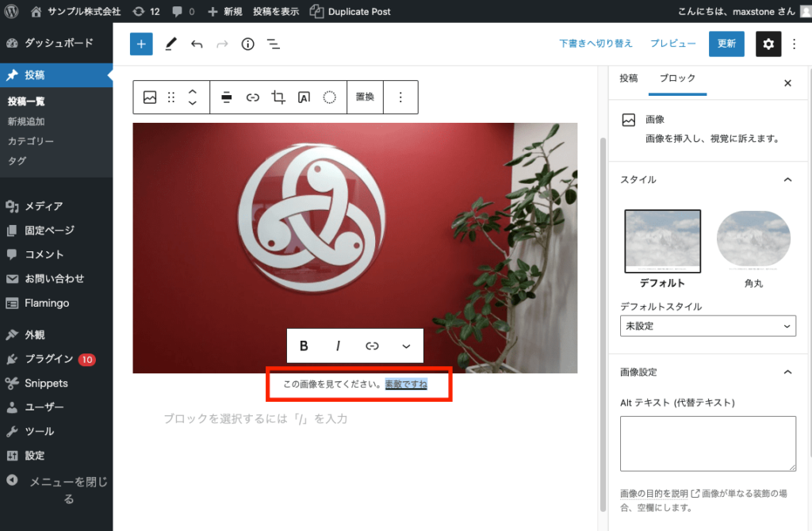Open the デフォルトスタイル dropdown set to 未設定
Image resolution: width=812 pixels, height=531 pixels.
[x=707, y=326]
